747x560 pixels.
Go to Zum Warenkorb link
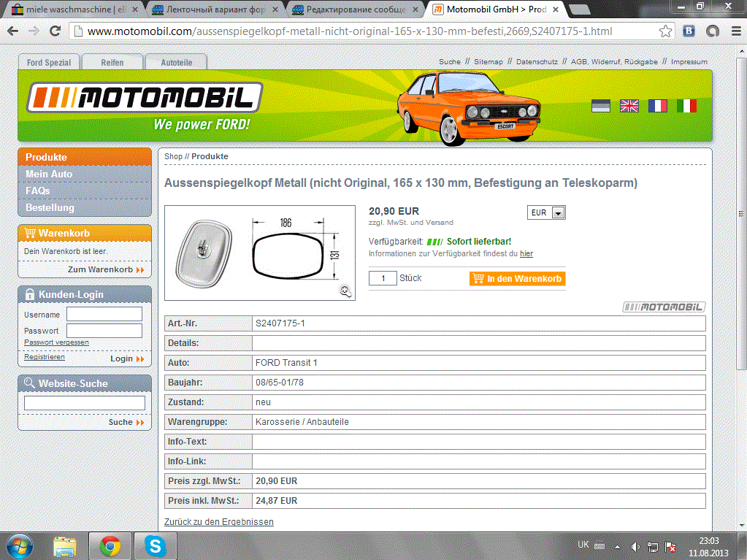[x=106, y=269]
